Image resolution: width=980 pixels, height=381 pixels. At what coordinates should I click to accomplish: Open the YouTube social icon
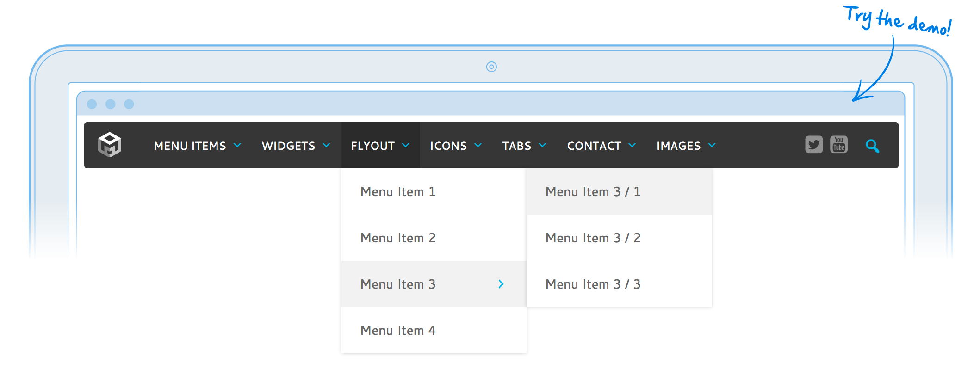tap(838, 145)
